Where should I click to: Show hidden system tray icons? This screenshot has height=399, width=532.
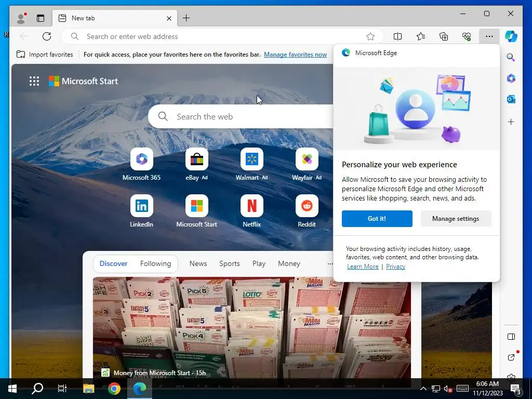point(423,389)
